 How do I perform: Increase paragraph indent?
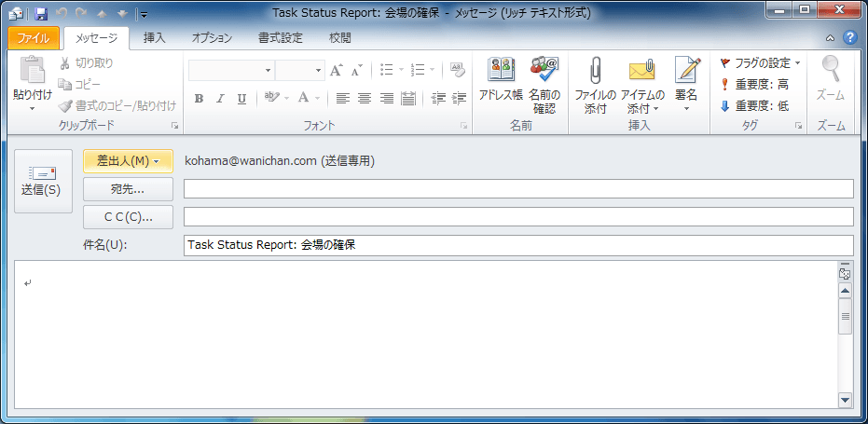point(459,99)
